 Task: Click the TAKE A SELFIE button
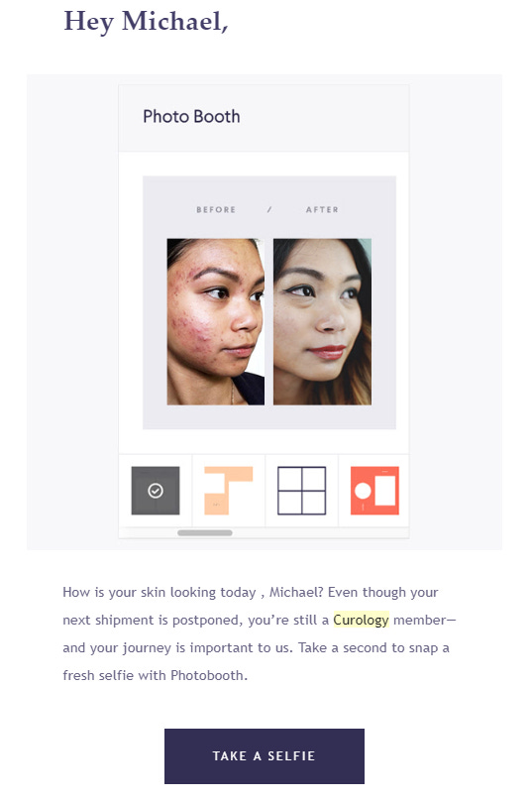[264, 756]
